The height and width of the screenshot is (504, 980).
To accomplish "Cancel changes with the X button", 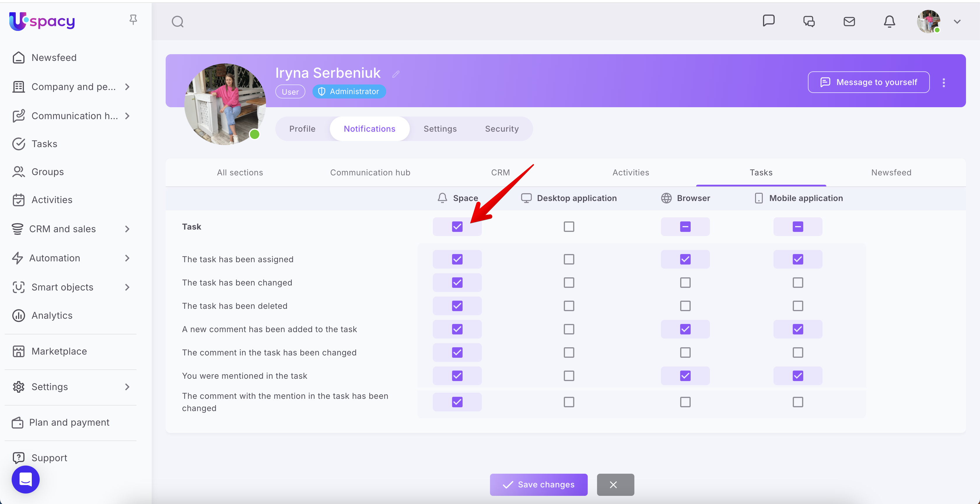I will click(x=615, y=484).
